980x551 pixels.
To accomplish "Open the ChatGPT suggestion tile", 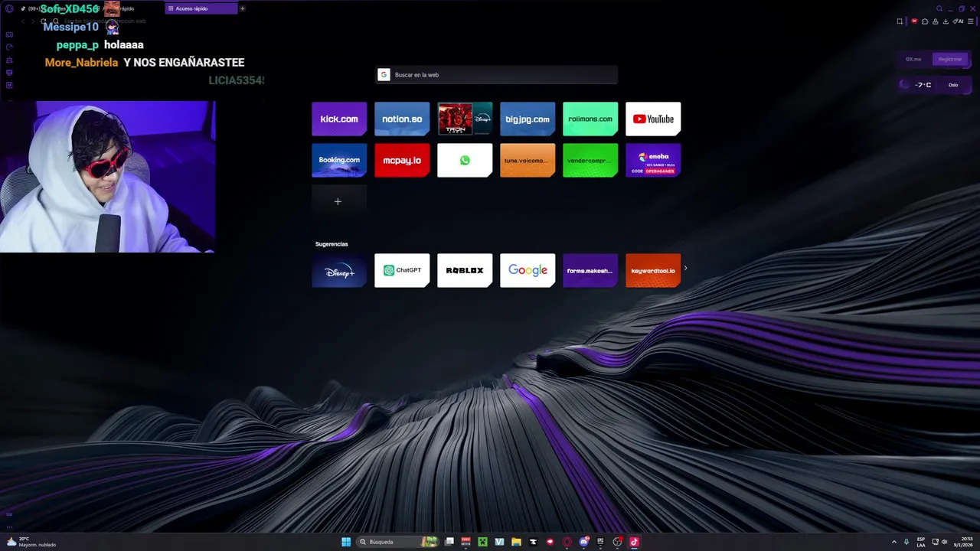I will 402,270.
